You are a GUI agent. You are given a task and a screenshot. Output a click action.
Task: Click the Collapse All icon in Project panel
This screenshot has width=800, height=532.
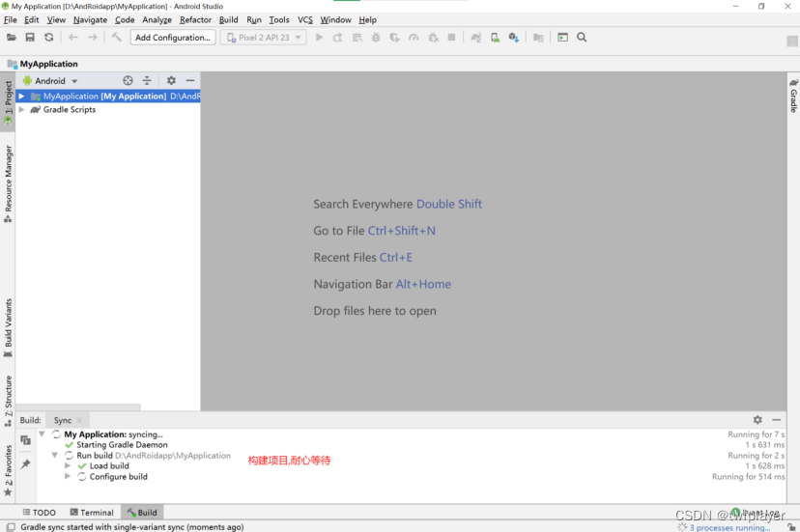(x=147, y=80)
